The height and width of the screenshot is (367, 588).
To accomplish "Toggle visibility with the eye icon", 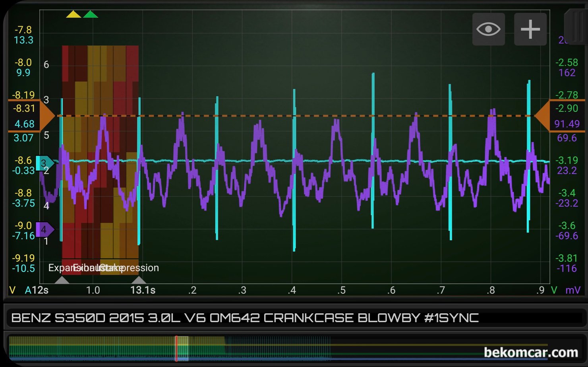I will click(x=488, y=29).
